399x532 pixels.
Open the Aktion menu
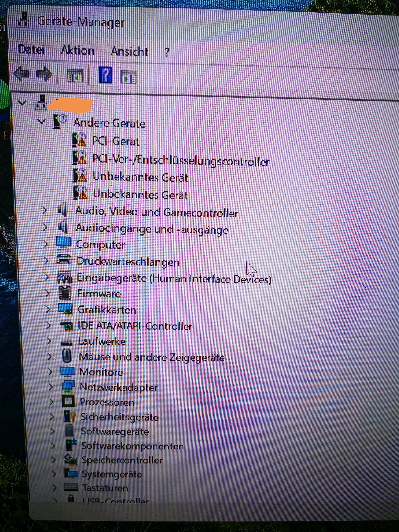coord(77,51)
